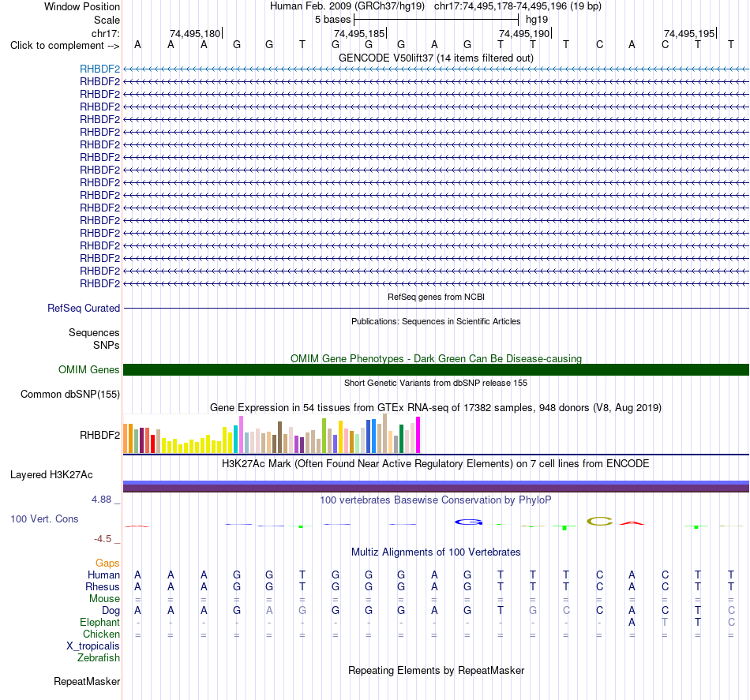
Task: Click the Layered H3K27Ac label
Action: tap(51, 475)
